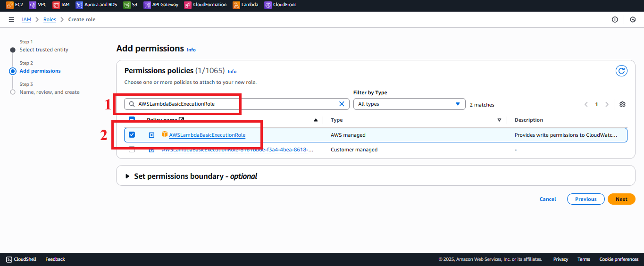Select Step 3 Name, review, and create
The image size is (644, 266).
50,92
